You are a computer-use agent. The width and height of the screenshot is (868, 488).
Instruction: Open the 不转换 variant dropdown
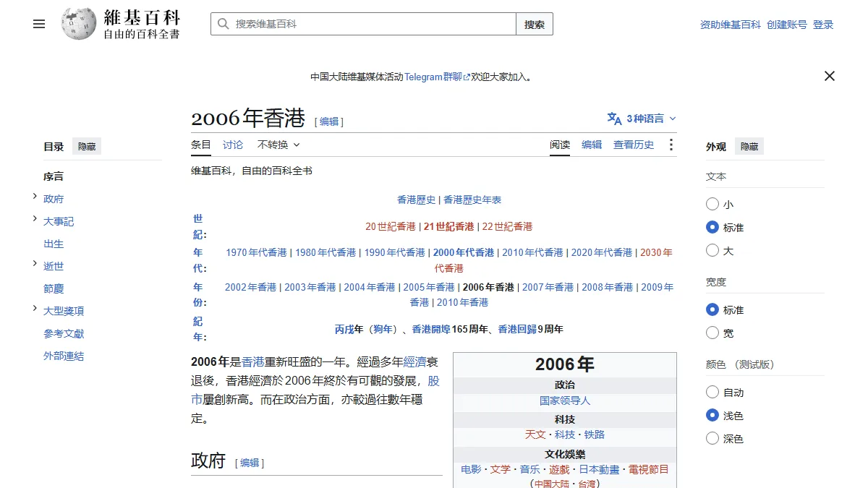click(x=278, y=145)
